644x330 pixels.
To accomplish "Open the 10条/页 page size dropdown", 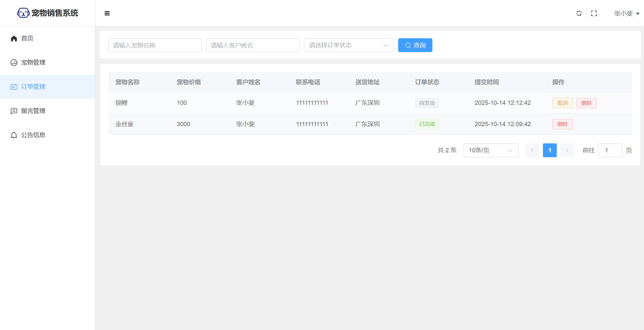I will coord(491,150).
